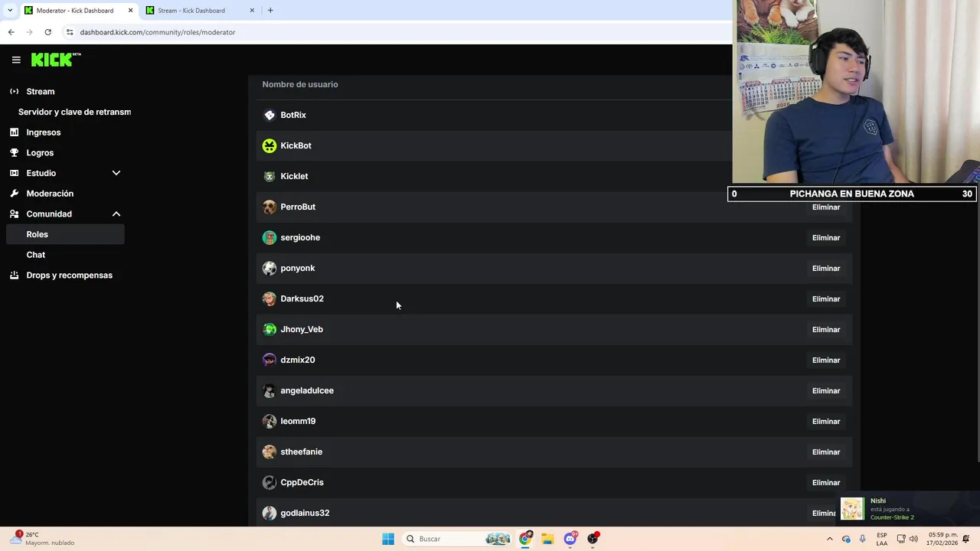Viewport: 980px width, 551px height.
Task: Remove CppDeCris with Eliminar
Action: (x=826, y=483)
